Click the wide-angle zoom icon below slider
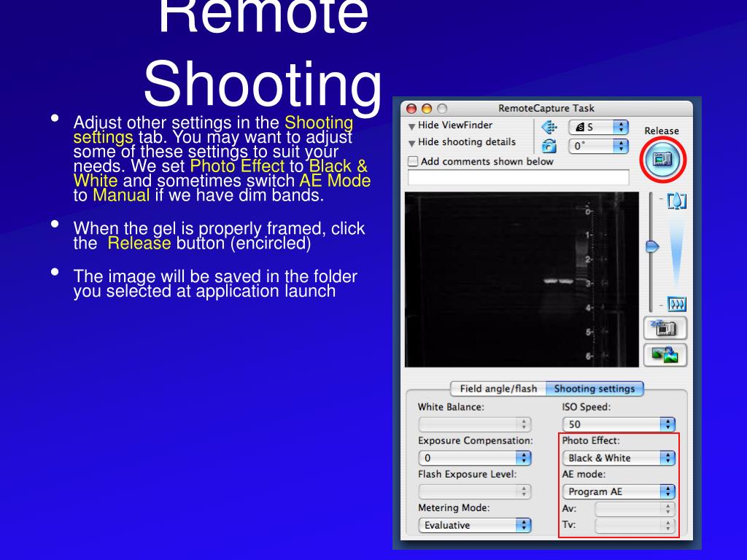The width and height of the screenshot is (747, 560). [x=677, y=305]
